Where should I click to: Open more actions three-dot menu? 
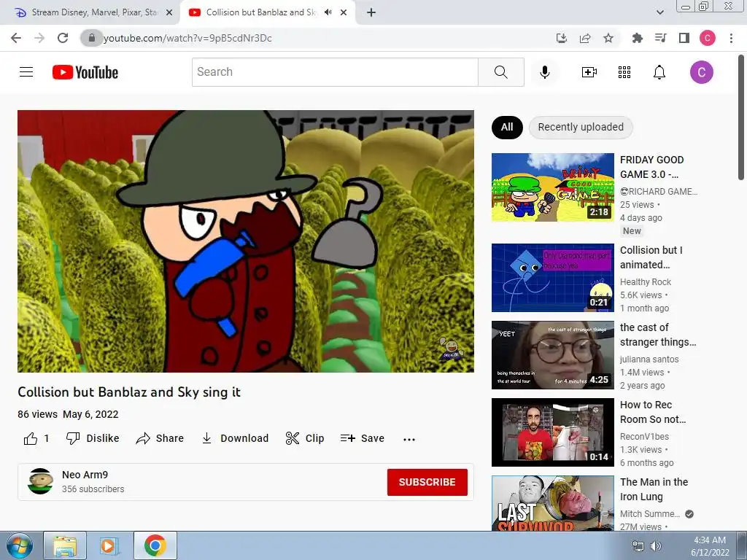tap(409, 439)
